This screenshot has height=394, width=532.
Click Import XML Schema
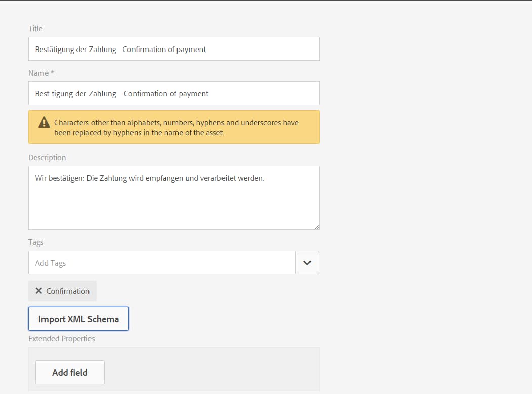click(x=78, y=319)
